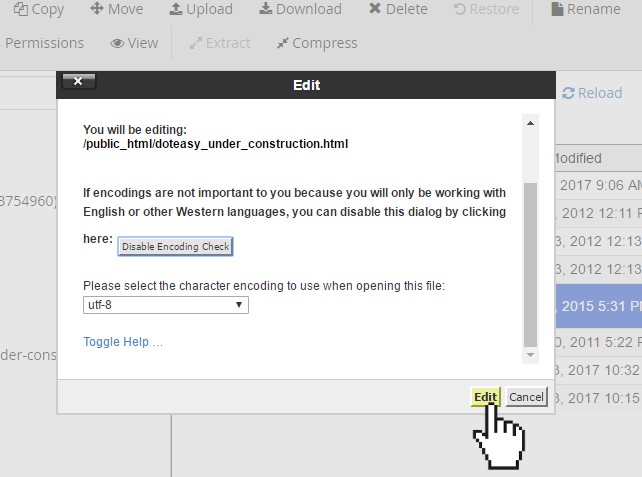The image size is (642, 477).
Task: Open the Upload action
Action: point(201,9)
